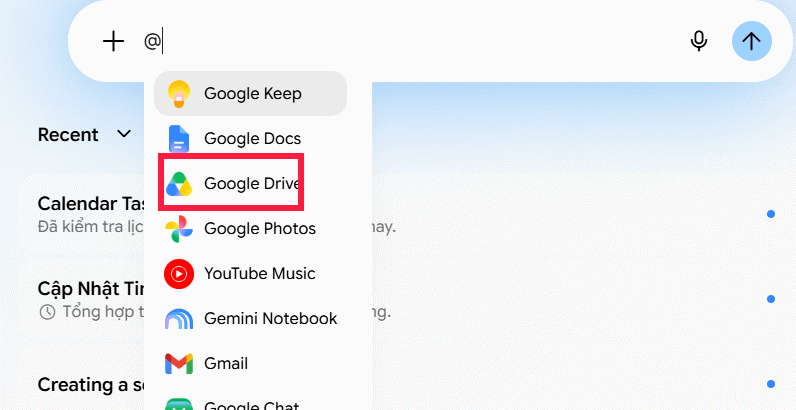Select Google Docs from the list
The width and height of the screenshot is (796, 410).
250,139
